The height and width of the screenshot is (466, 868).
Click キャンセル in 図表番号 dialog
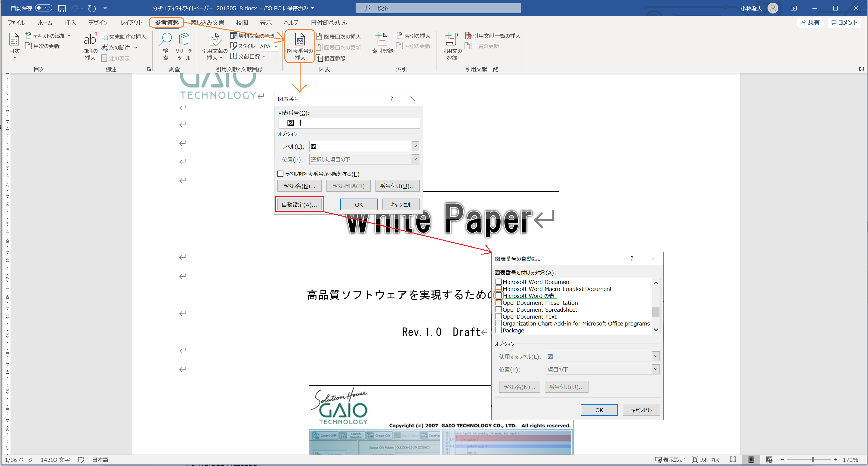pos(401,205)
